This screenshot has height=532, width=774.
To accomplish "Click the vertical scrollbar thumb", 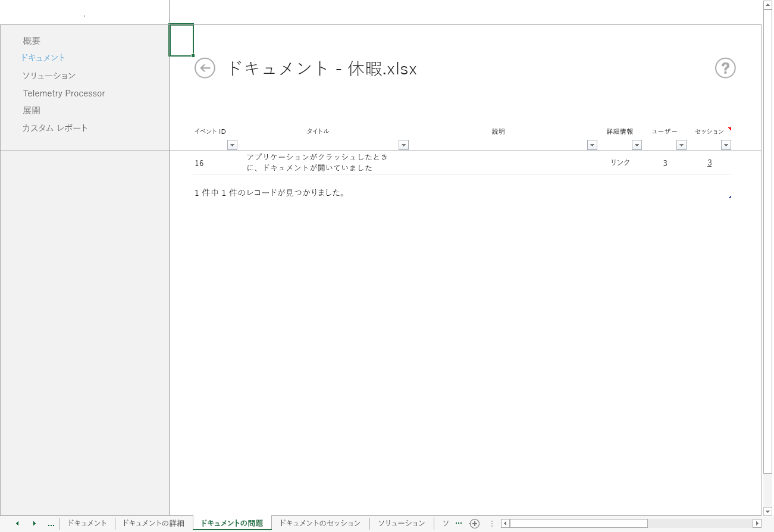I will pos(767,243).
